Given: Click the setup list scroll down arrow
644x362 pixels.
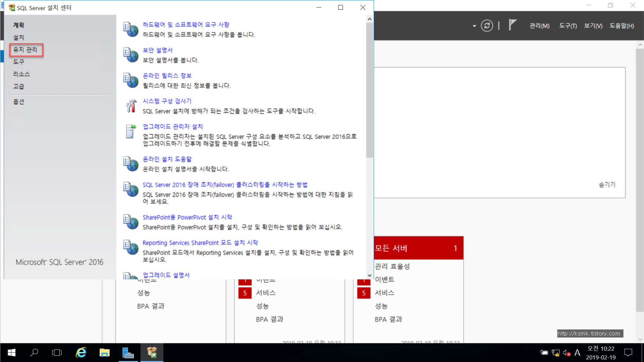Looking at the screenshot, I should pos(370,275).
